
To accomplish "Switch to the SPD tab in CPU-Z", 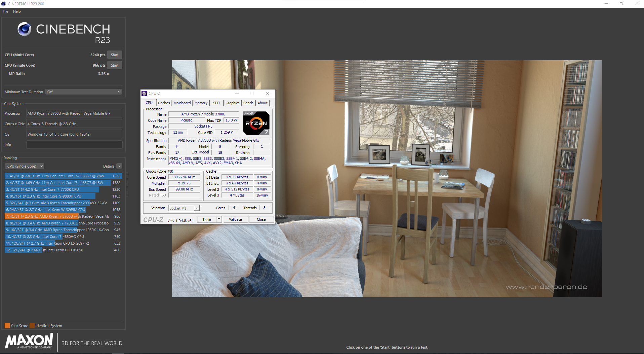I will coord(216,103).
